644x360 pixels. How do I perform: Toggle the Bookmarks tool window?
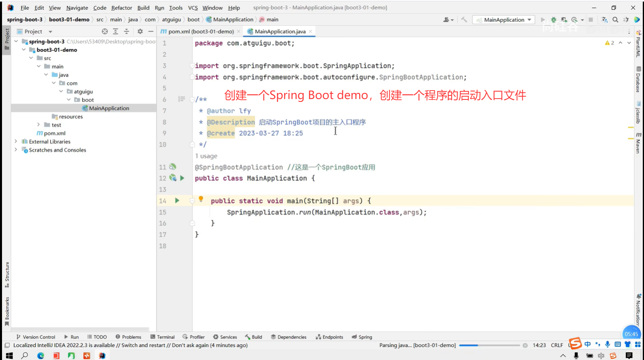7,311
